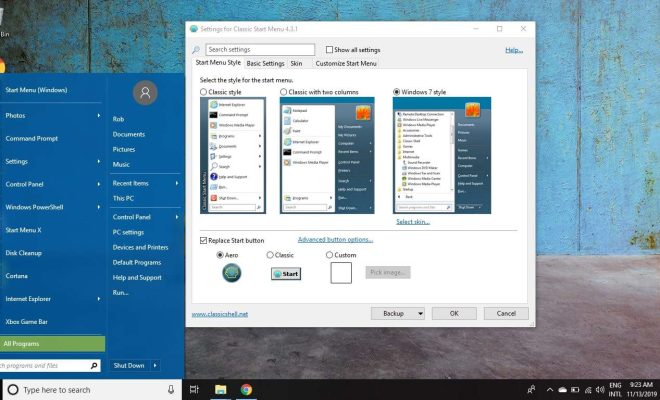Open the Backup dropdown arrow
The height and width of the screenshot is (400, 660).
(420, 314)
